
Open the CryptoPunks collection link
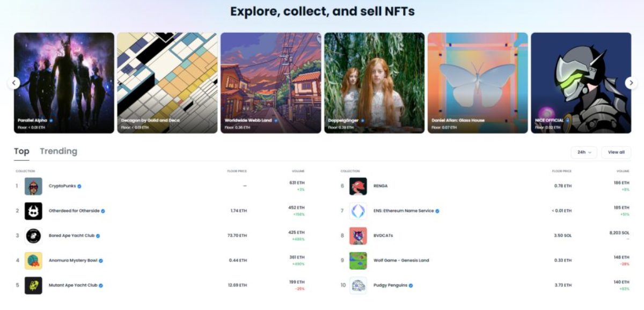pos(62,186)
